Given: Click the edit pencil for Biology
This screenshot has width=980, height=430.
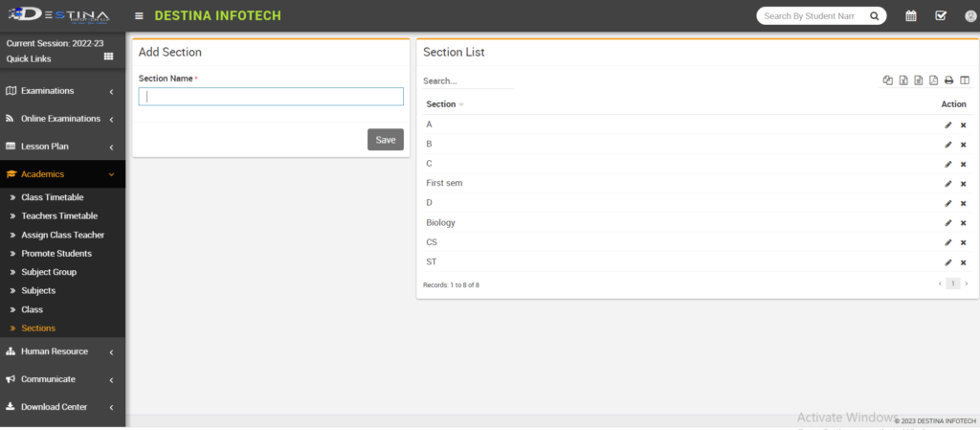Looking at the screenshot, I should [x=947, y=223].
